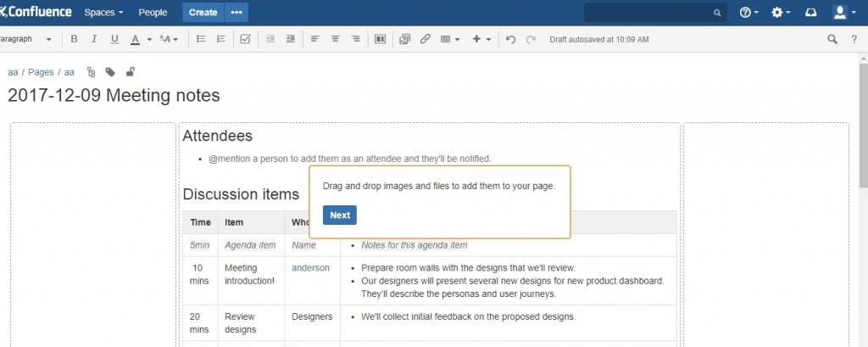The width and height of the screenshot is (868, 347).
Task: Select the 'Review designs' cell
Action: (251, 322)
